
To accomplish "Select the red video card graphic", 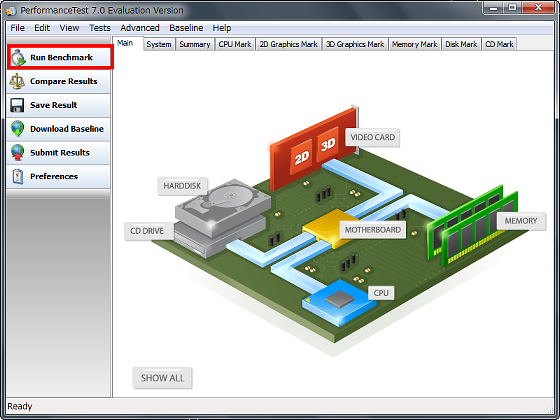I will pyautogui.click(x=314, y=148).
